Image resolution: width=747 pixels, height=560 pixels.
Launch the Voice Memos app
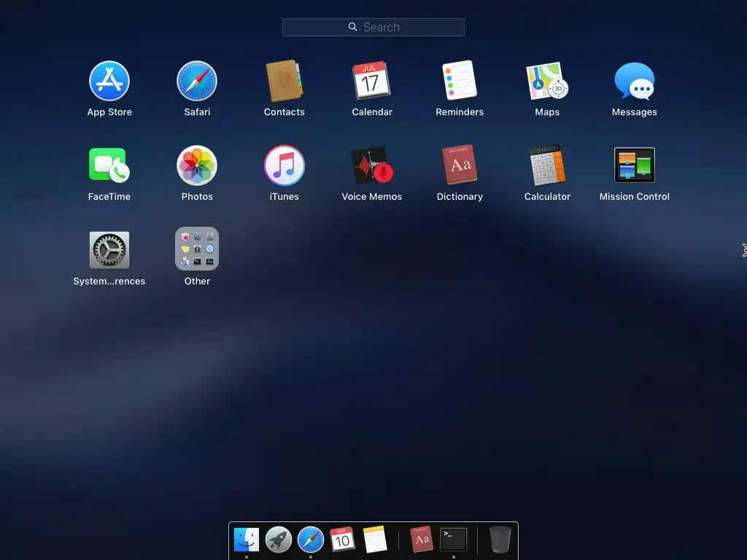371,166
